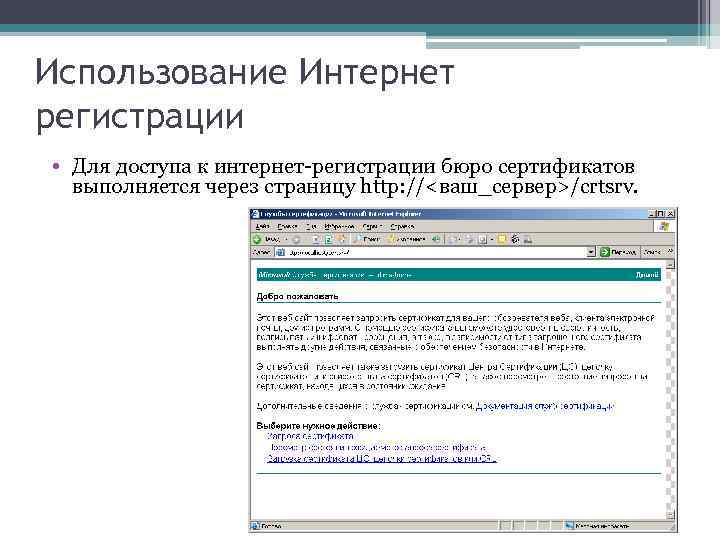Screen dimensions: 720x540
Task: Maximize the Internet Explorer window
Action: 660,214
